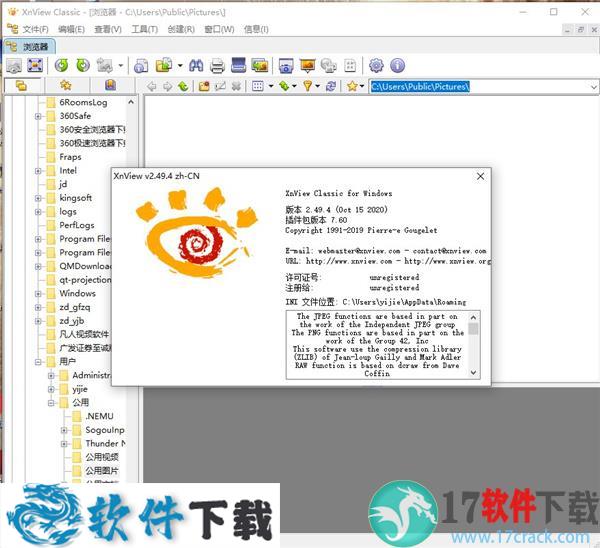The image size is (600, 548).
Task: Click the Rename icon
Action: pos(220,86)
